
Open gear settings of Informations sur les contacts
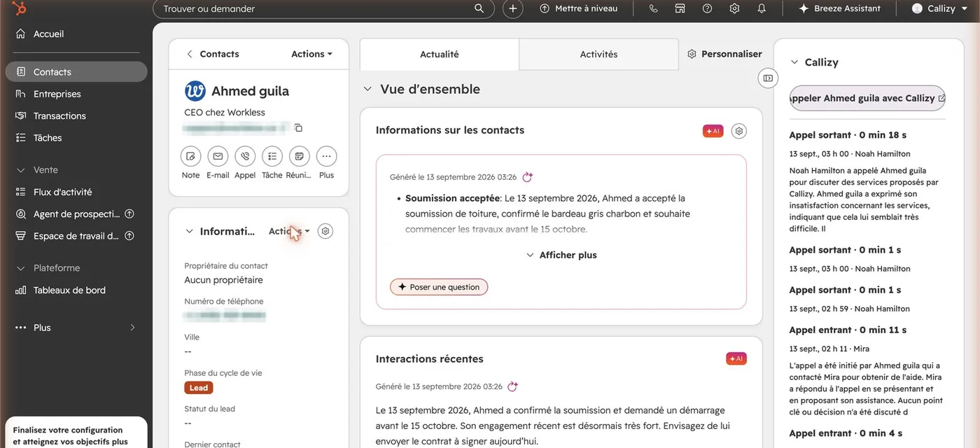coord(738,131)
